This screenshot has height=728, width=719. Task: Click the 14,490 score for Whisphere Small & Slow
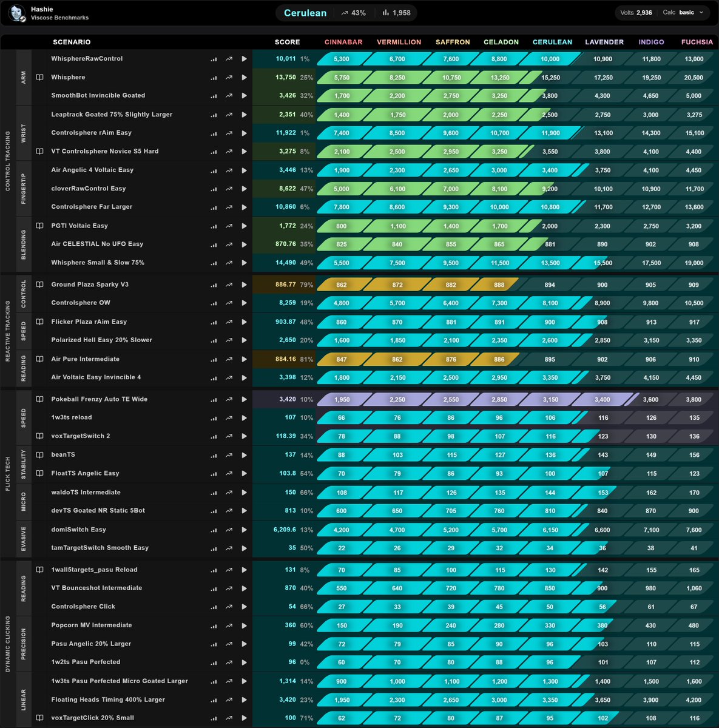(x=286, y=263)
